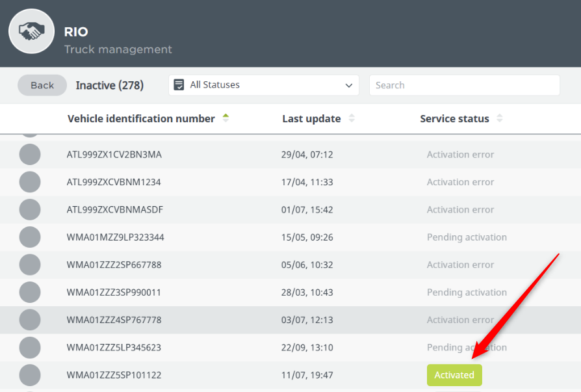Click VIN ATL999ZXCVBNM1234
The image size is (581, 392).
click(114, 182)
